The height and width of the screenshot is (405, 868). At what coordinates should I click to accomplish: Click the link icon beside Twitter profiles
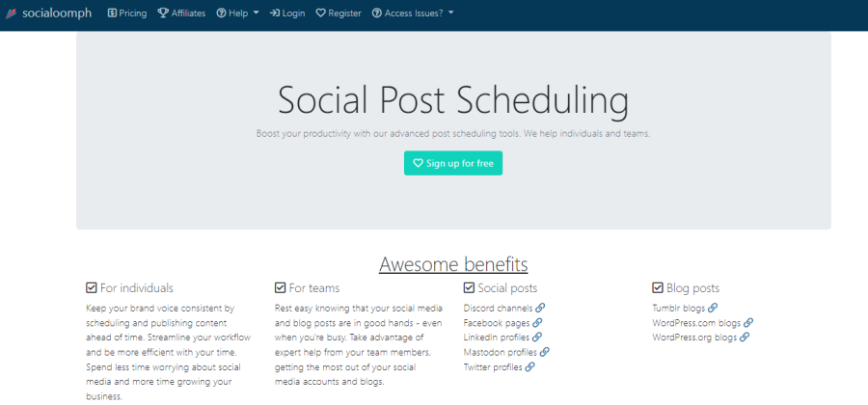click(x=530, y=367)
